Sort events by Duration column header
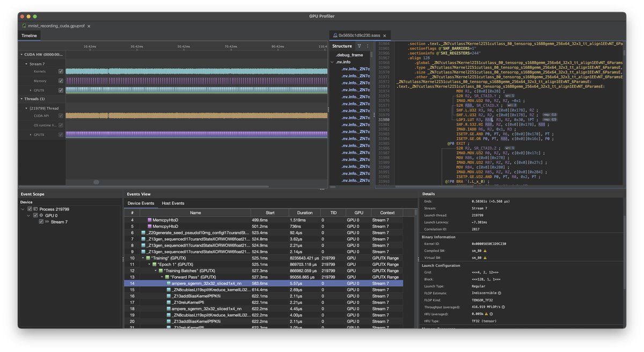Image resolution: width=644 pixels, height=352 pixels. coord(304,213)
